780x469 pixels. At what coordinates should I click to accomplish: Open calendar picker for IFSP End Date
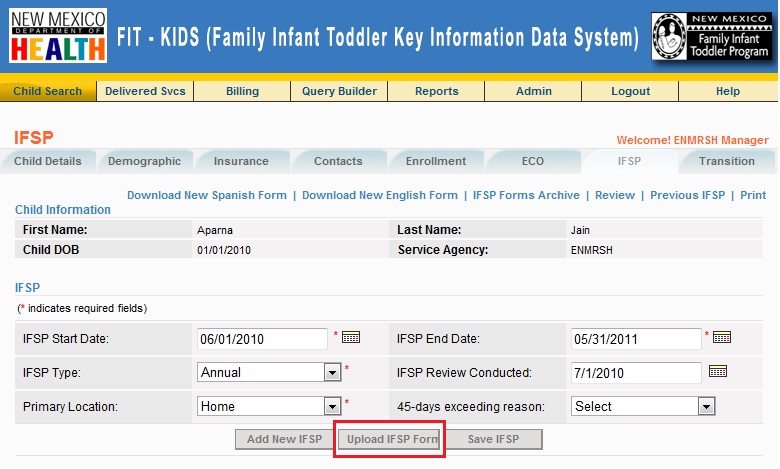[x=722, y=338]
